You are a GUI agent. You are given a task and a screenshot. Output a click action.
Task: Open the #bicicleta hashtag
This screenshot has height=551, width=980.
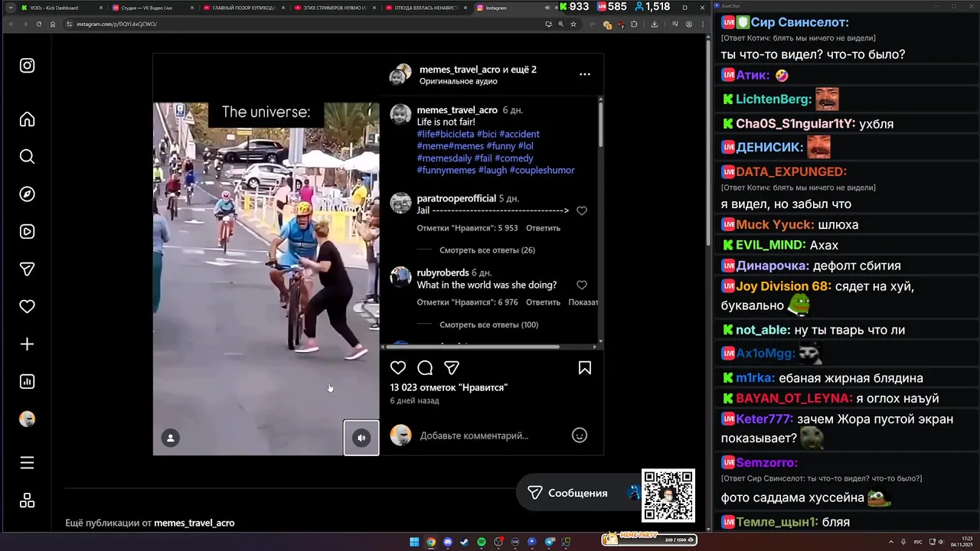click(x=455, y=134)
